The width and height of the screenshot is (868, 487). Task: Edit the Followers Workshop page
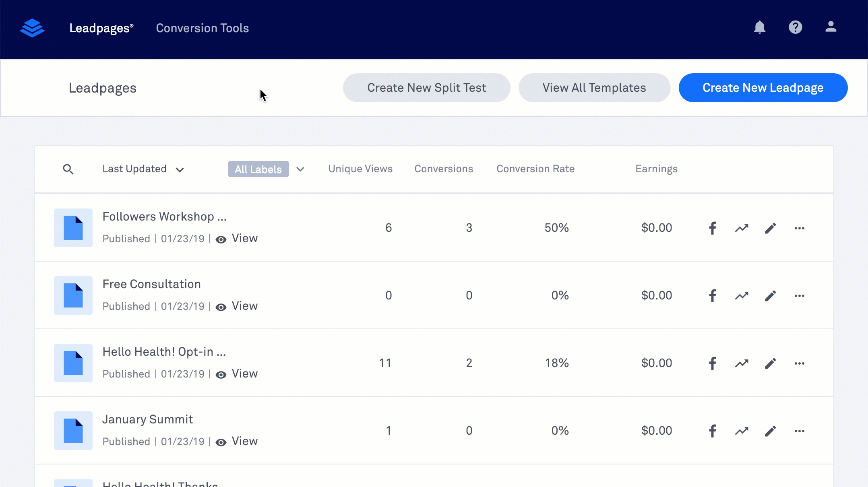point(771,228)
